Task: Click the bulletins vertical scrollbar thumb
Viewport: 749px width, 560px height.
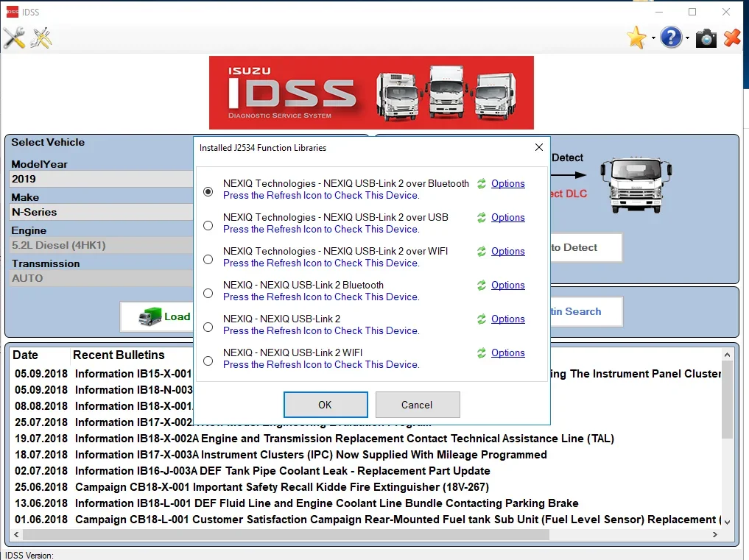Action: (727, 401)
